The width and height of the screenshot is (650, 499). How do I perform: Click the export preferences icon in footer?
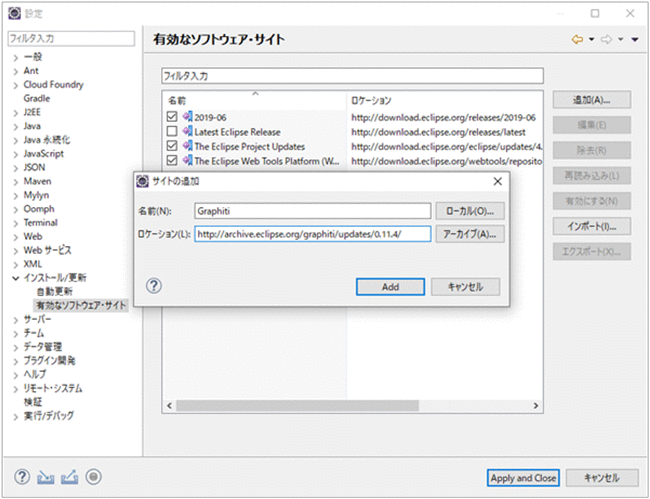point(69,477)
